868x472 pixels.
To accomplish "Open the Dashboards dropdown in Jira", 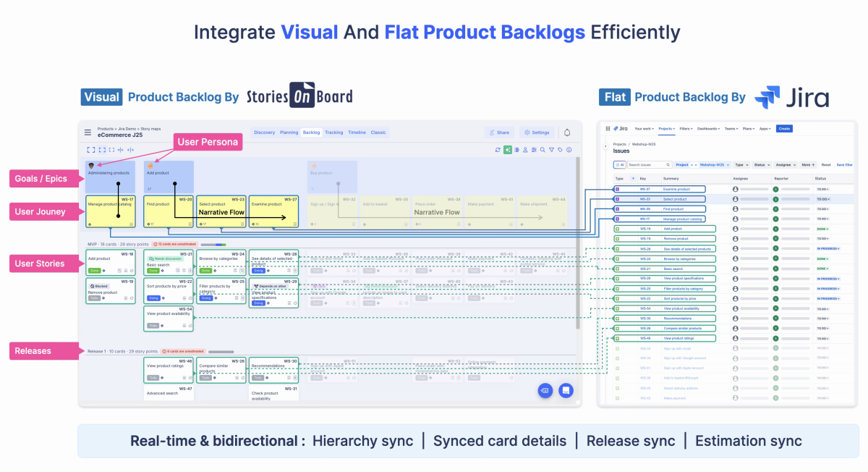I will (708, 129).
